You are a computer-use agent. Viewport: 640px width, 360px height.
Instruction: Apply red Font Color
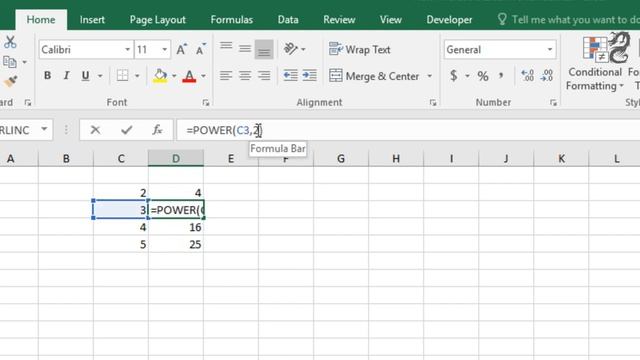pos(189,76)
